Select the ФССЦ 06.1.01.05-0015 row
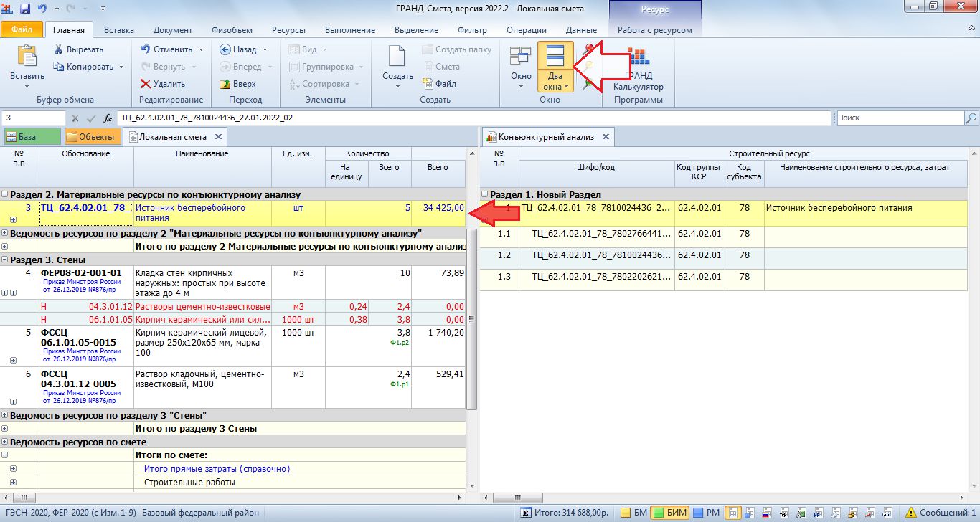 tap(233, 346)
